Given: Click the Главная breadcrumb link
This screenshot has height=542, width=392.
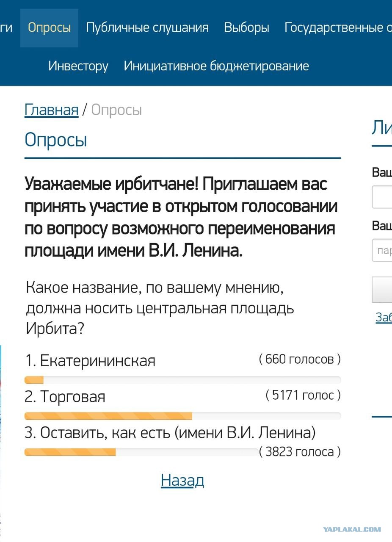Looking at the screenshot, I should click(52, 110).
